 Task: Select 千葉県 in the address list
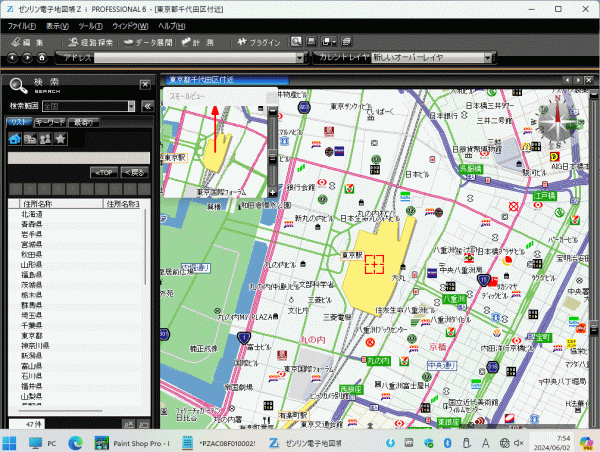point(32,326)
